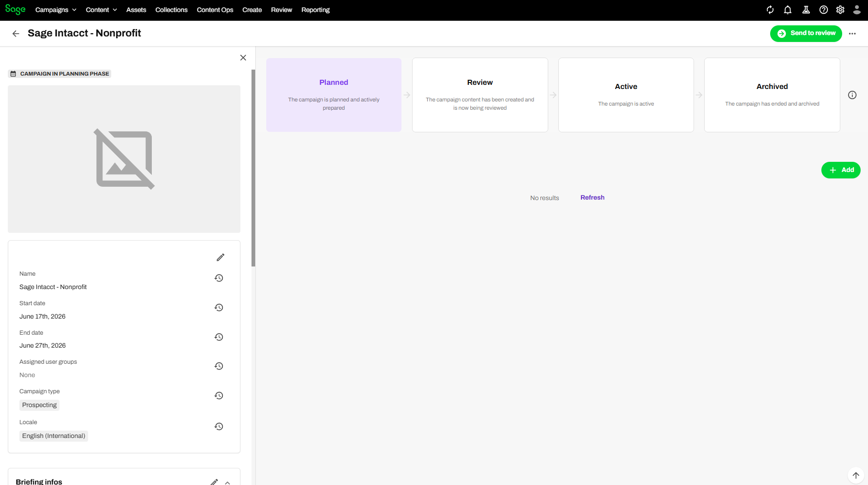Select the Active workflow stage card
This screenshot has height=485, width=868.
click(x=626, y=95)
